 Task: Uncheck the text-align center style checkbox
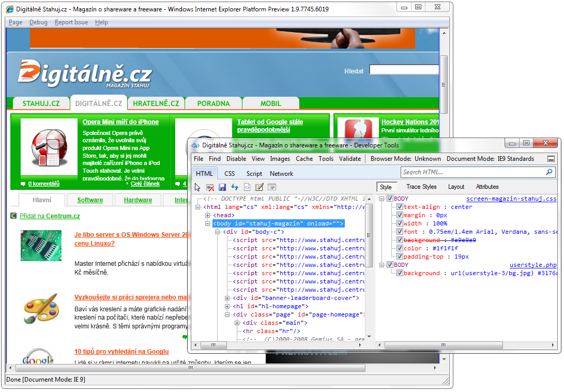point(400,207)
